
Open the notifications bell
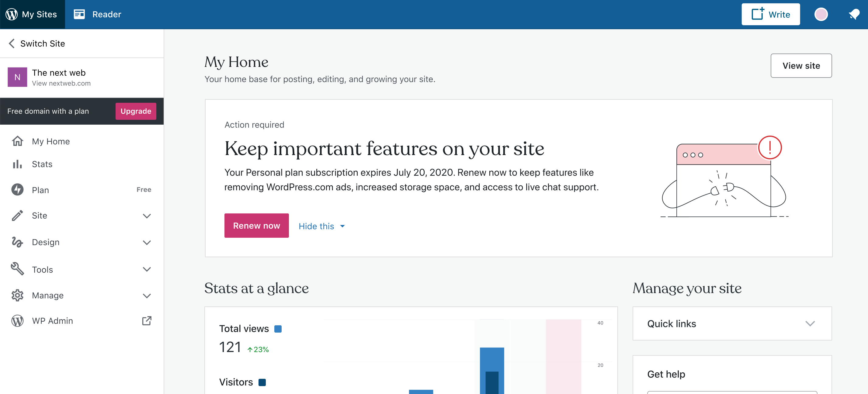pos(854,14)
